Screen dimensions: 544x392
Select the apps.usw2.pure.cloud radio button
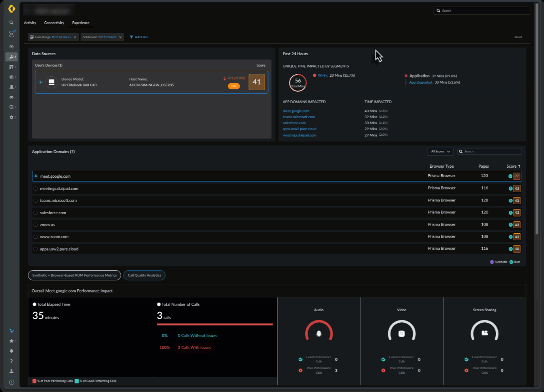click(35, 249)
